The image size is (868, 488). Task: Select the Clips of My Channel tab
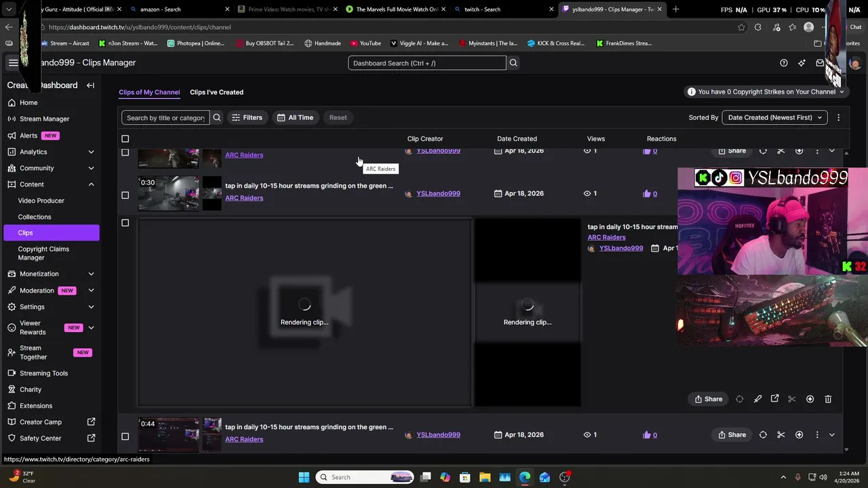(149, 92)
